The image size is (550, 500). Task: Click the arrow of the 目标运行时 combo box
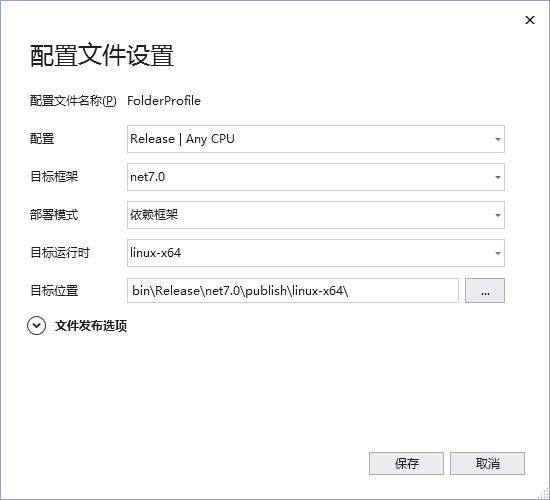(497, 253)
